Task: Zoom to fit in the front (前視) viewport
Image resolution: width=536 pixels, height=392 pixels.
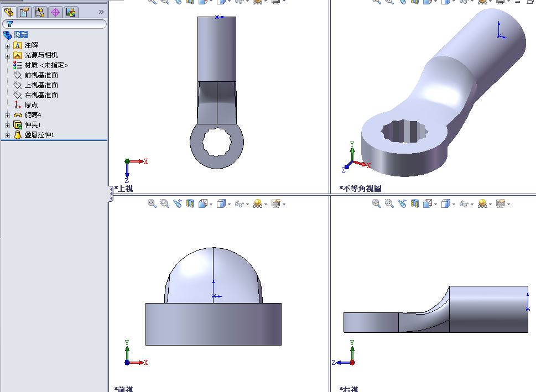Action: [152, 203]
